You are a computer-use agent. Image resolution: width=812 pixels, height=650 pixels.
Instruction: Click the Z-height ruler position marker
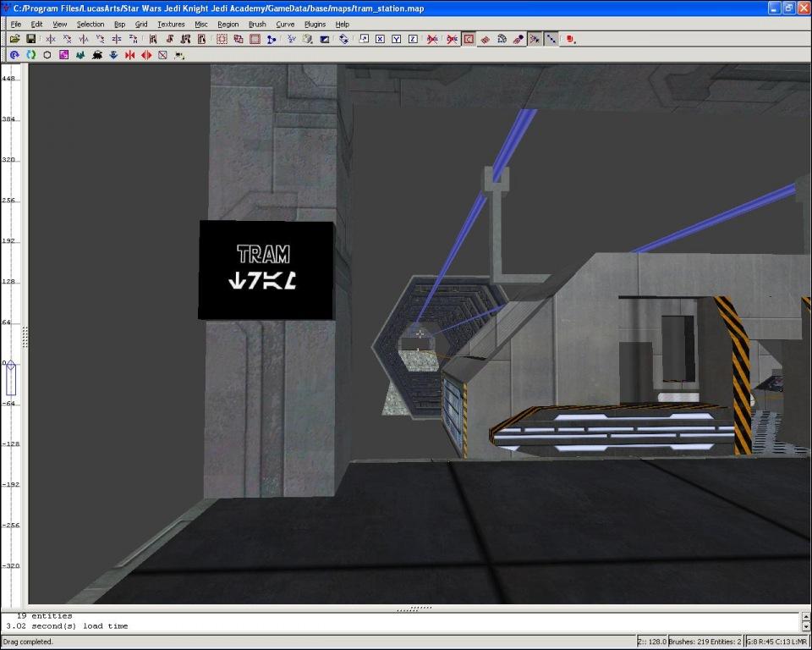pos(11,378)
